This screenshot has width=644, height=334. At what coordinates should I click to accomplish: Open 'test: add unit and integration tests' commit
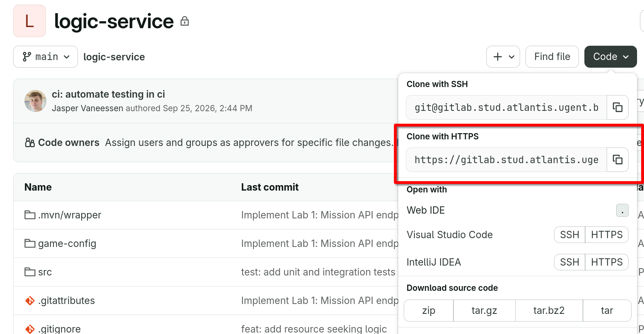pos(318,272)
